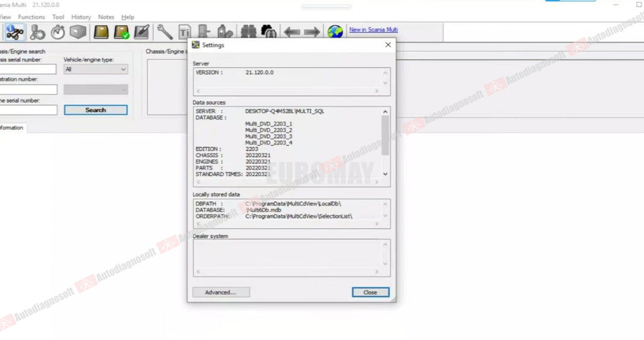
Task: Open the brown notebook toolbar icon
Action: point(101,32)
